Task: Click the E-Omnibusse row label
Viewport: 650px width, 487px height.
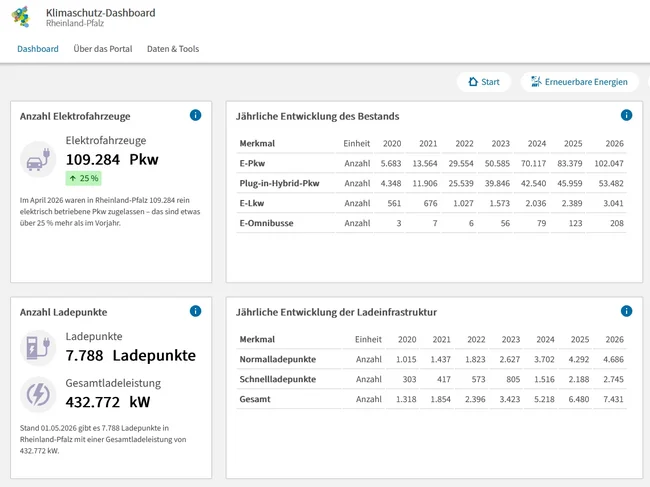Action: 266,223
